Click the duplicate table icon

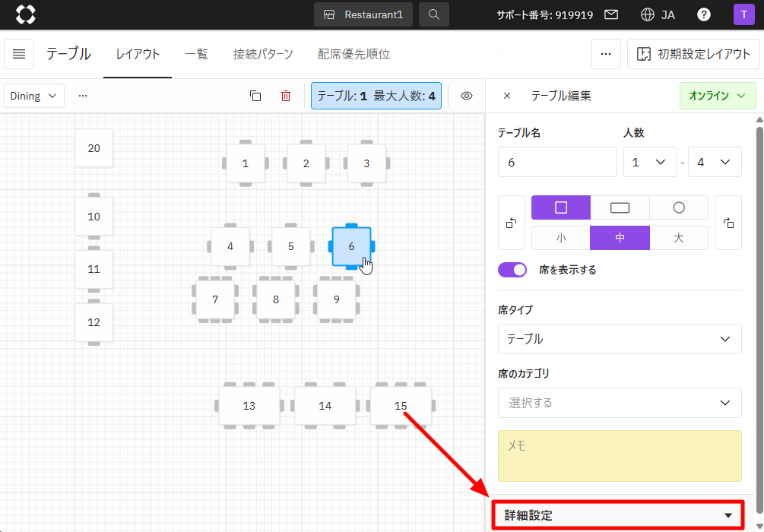tap(255, 96)
